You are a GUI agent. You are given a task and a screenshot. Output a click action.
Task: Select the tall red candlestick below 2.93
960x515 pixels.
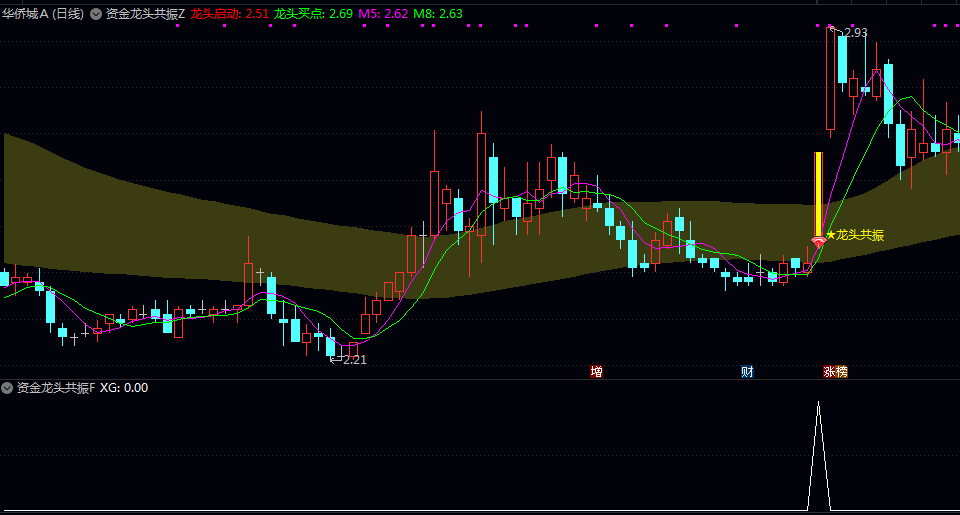[x=830, y=80]
